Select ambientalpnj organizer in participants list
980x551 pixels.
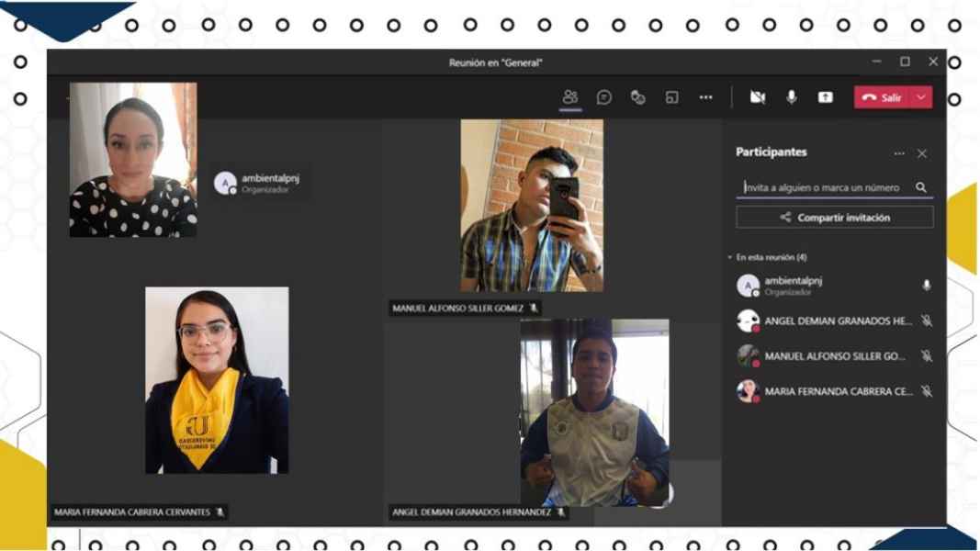[x=793, y=286]
